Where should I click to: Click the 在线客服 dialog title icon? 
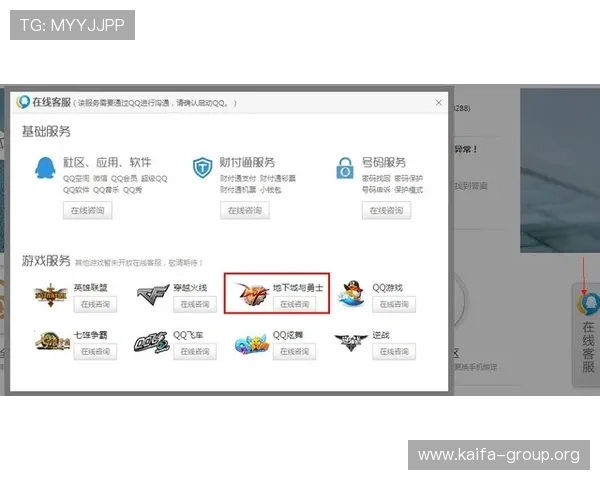point(23,102)
